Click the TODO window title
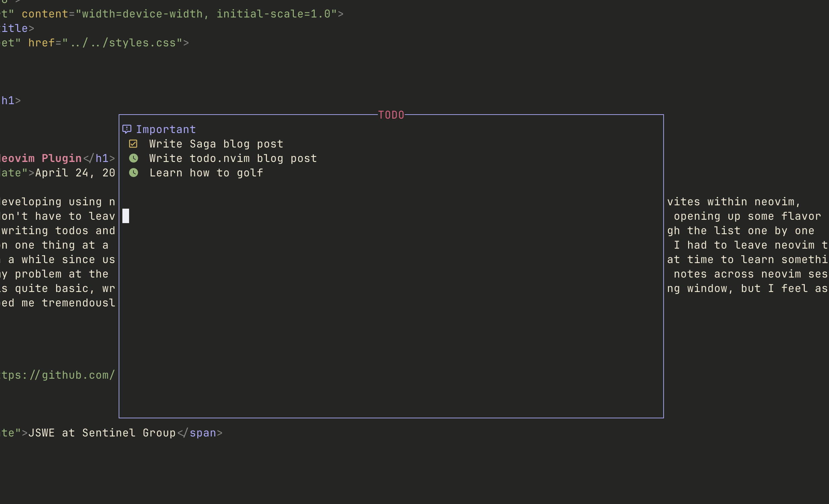The image size is (829, 504). [x=391, y=115]
